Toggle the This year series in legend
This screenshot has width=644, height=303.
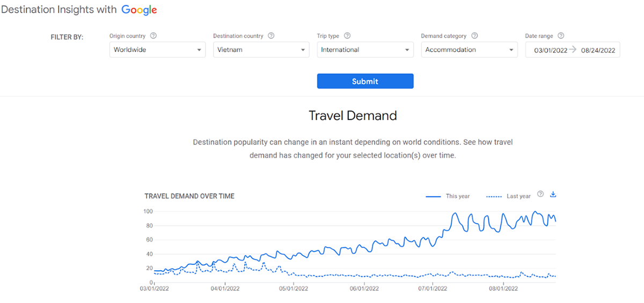tap(448, 196)
